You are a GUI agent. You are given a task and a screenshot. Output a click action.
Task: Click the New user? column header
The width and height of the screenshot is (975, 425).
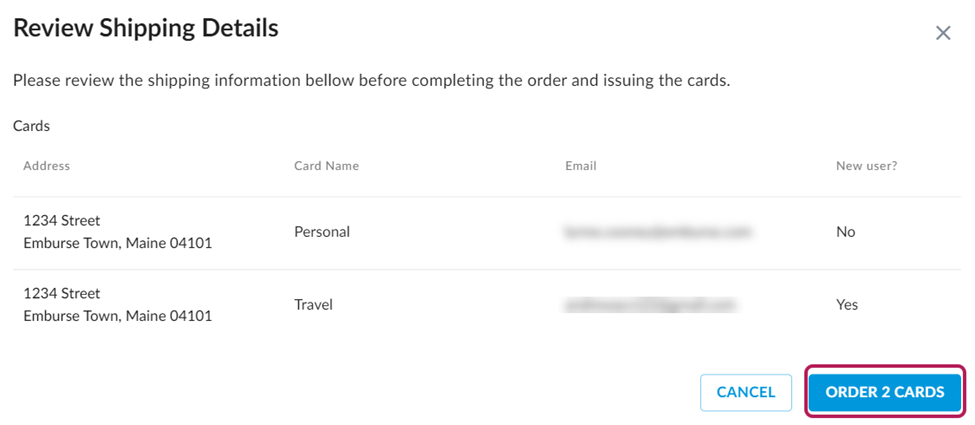(x=866, y=166)
